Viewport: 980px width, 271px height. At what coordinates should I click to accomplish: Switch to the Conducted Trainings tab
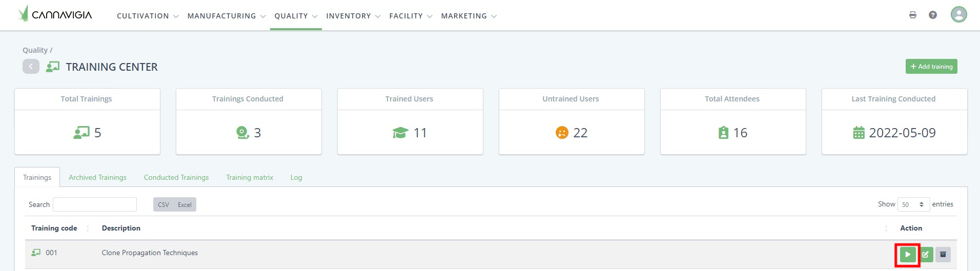click(x=176, y=177)
